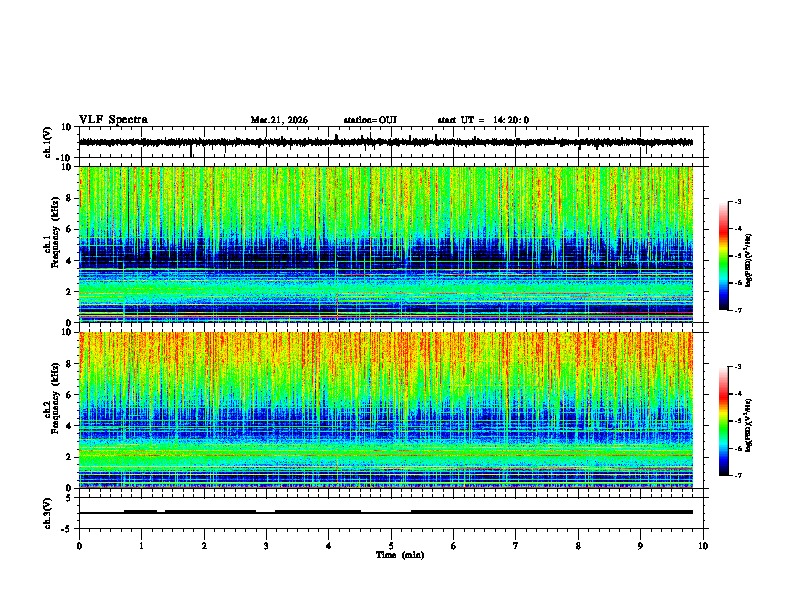
Task: Click time axis tick label "9"
Action: [x=640, y=546]
